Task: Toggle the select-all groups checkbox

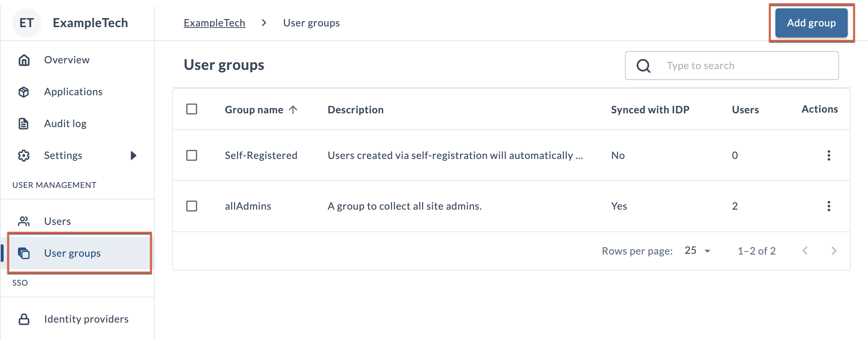Action: click(x=192, y=109)
